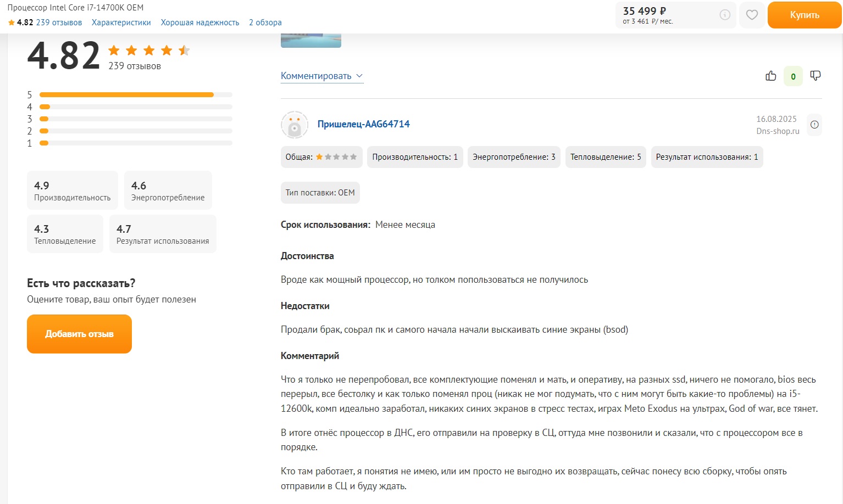
Task: Click the Достоинства heading
Action: (307, 256)
